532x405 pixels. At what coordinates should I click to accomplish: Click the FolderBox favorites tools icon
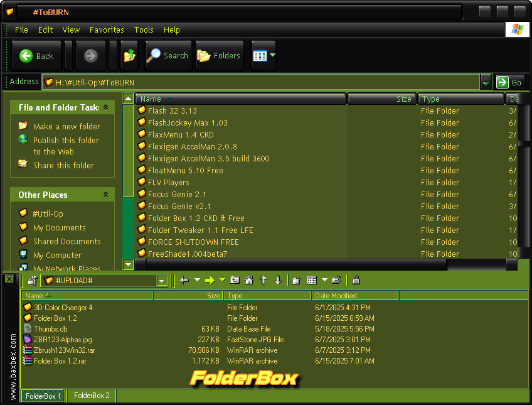32,280
